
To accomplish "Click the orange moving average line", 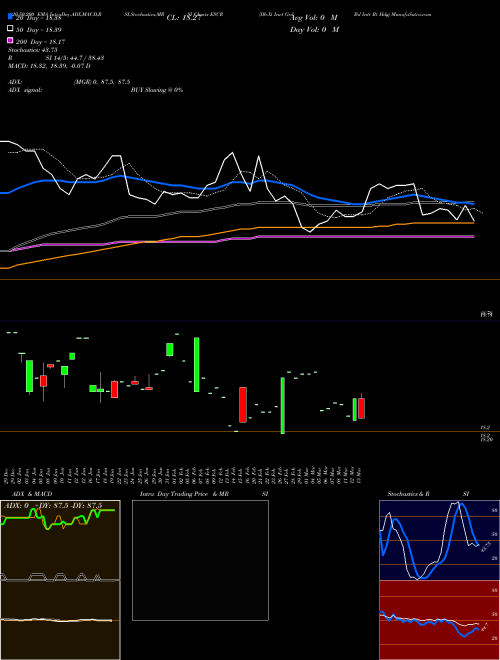I will (x=236, y=229).
